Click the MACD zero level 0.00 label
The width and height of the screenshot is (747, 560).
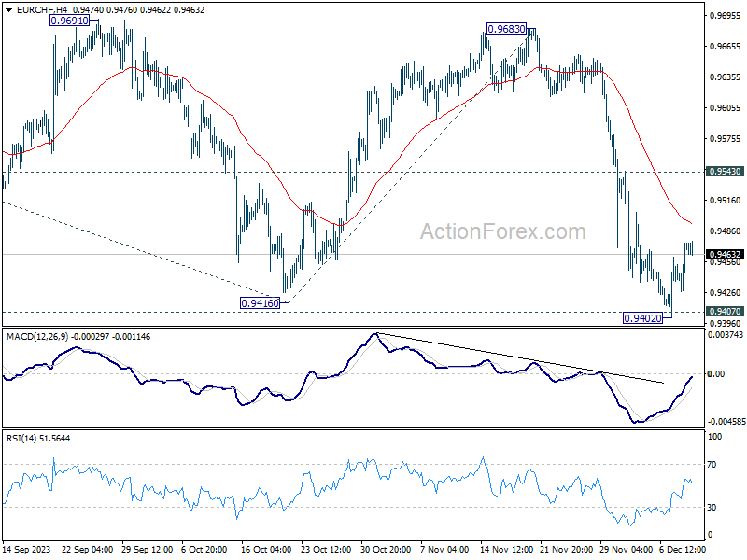pyautogui.click(x=716, y=374)
